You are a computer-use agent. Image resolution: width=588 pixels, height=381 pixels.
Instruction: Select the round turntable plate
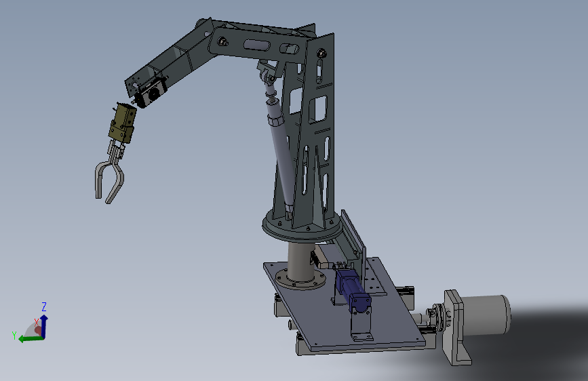(x=302, y=227)
